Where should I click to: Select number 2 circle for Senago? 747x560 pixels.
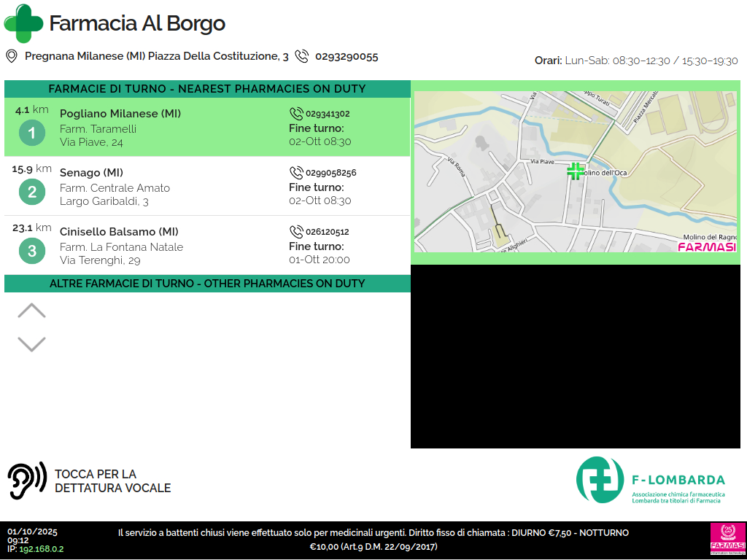[31, 192]
